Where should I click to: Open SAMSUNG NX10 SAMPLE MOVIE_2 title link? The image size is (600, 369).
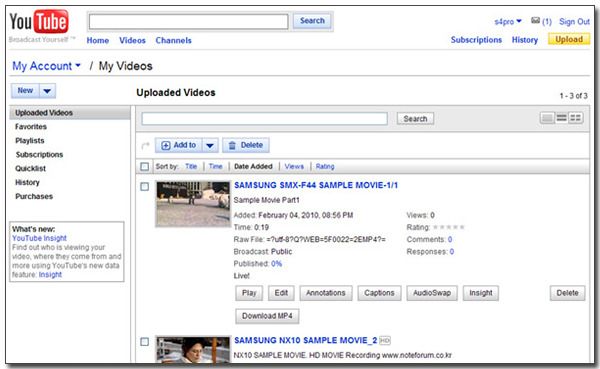(x=305, y=340)
